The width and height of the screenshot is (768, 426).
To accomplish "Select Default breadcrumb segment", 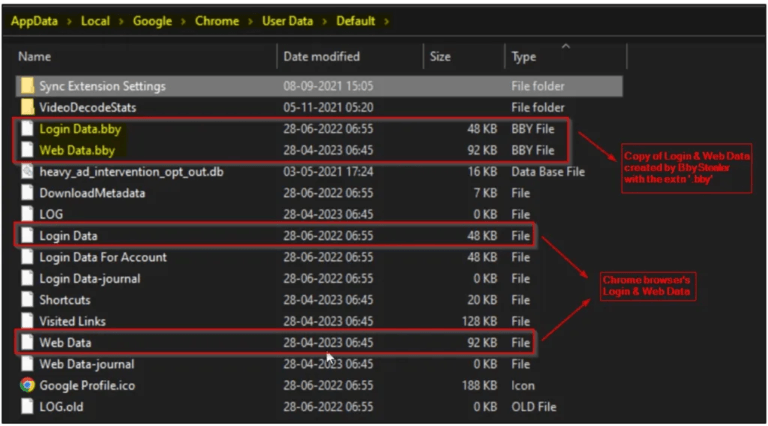I will (356, 21).
